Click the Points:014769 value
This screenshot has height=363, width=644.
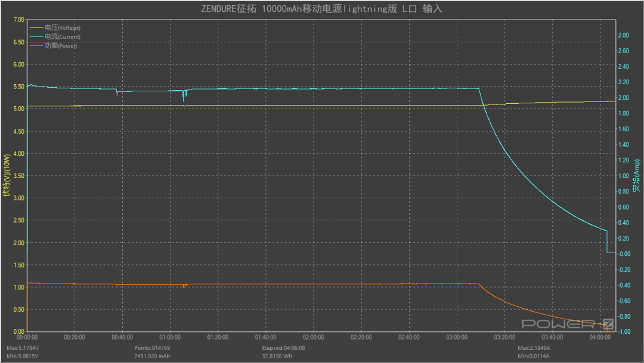coord(152,348)
